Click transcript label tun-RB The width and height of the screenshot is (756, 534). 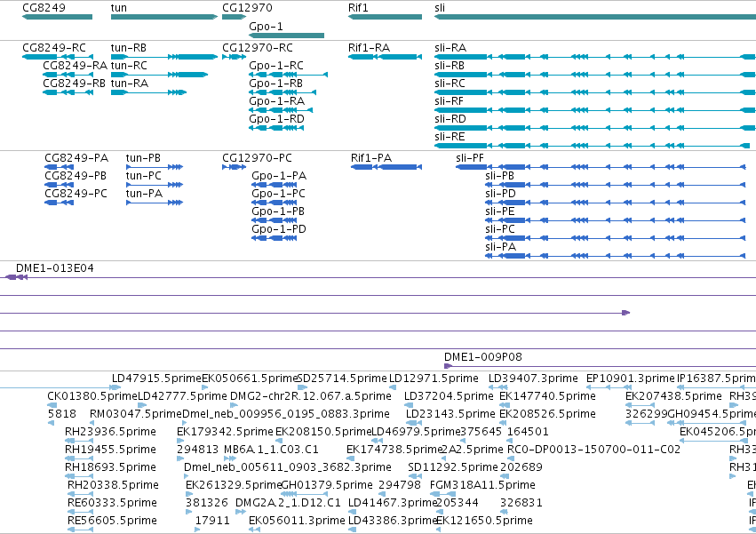coord(129,48)
